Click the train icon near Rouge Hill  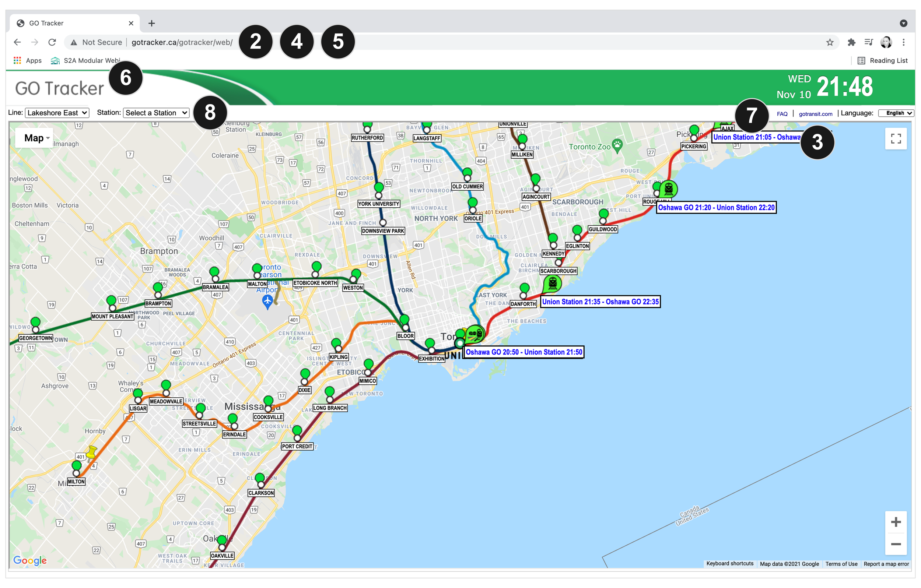pos(668,189)
